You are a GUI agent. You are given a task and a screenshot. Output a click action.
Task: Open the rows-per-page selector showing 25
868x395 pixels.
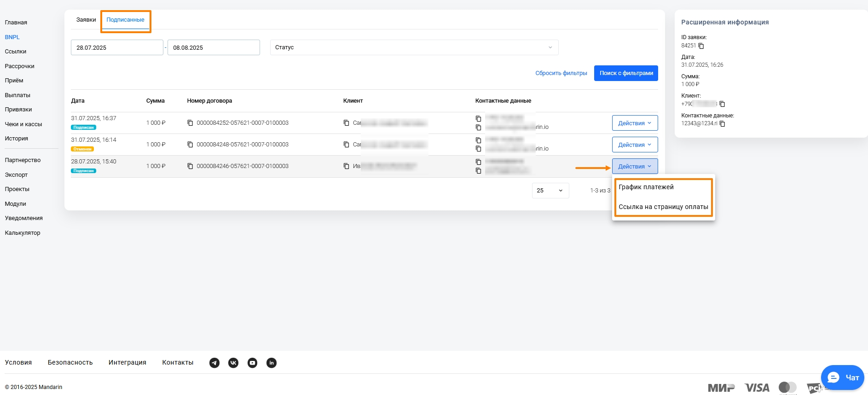pyautogui.click(x=550, y=191)
